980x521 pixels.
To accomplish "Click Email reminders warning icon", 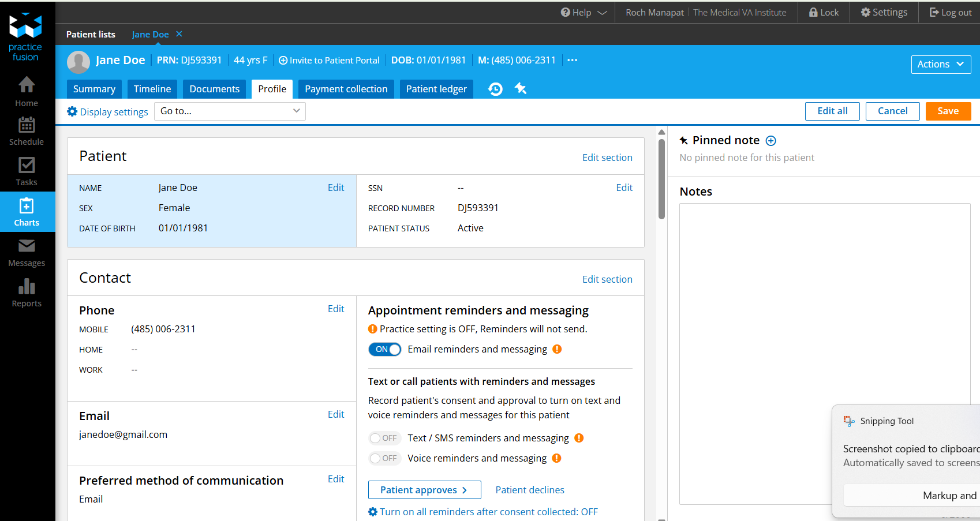I will 557,349.
